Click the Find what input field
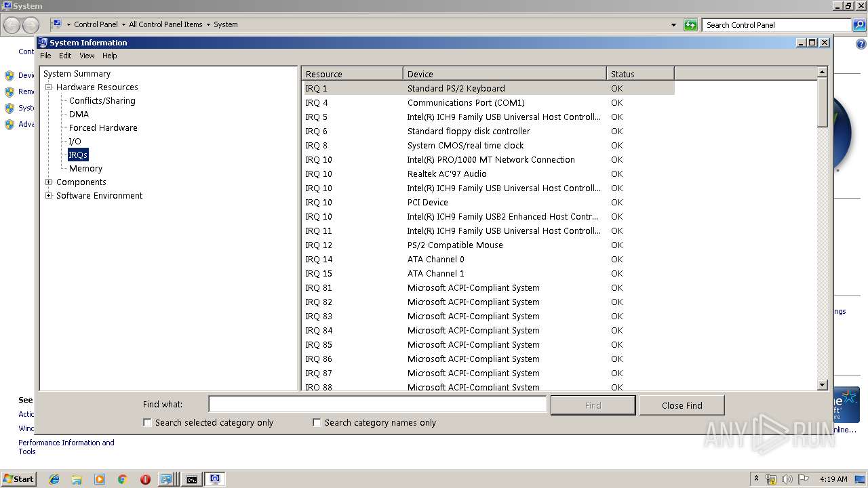 (377, 404)
